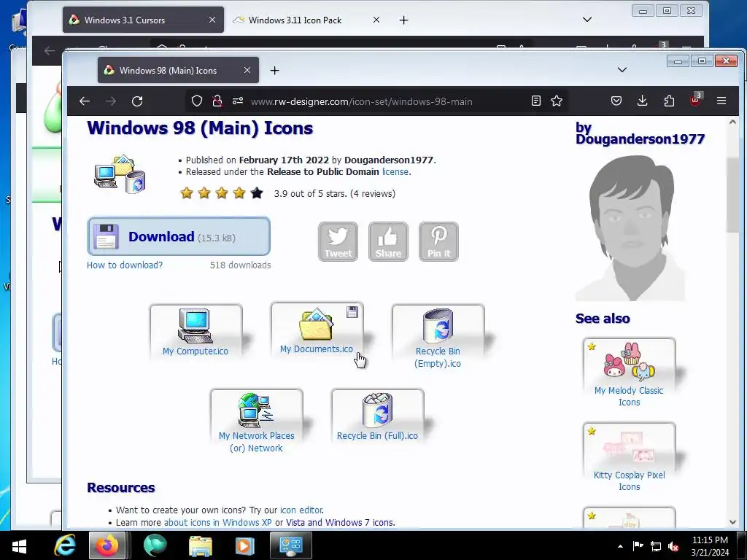Close the Windows 98 (Main) Icons tab
This screenshot has height=560, width=747.
pyautogui.click(x=247, y=70)
